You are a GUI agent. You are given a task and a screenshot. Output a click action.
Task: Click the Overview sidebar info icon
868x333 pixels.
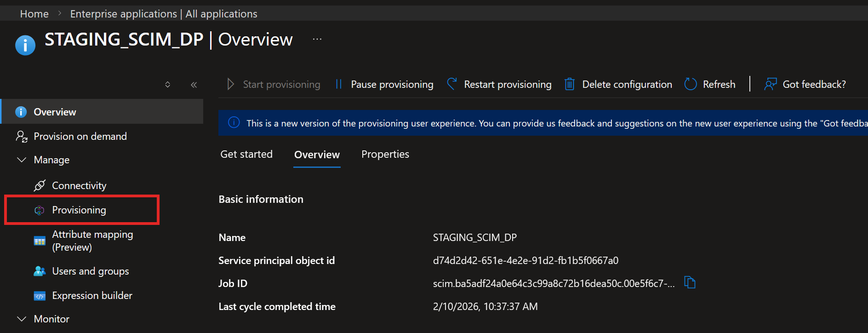(21, 112)
